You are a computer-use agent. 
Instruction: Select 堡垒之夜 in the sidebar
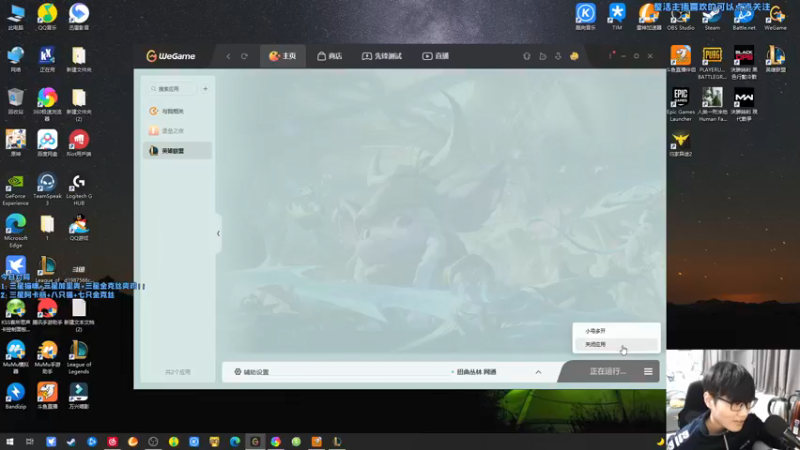tap(178, 131)
